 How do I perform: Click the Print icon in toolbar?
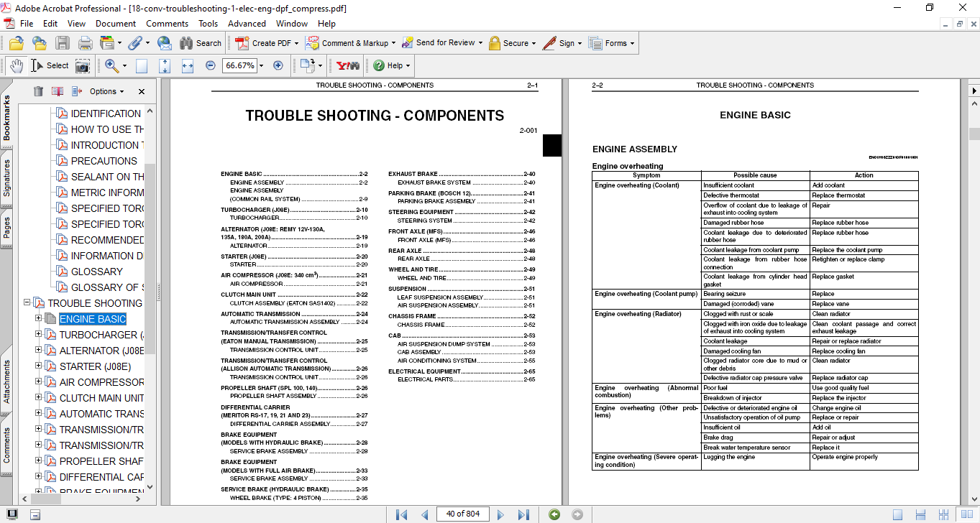(85, 43)
